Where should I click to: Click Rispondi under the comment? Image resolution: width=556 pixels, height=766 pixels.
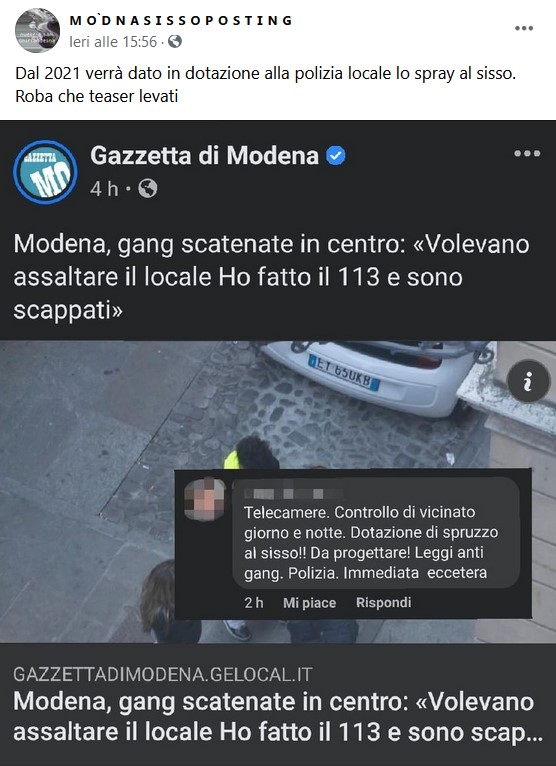pyautogui.click(x=384, y=602)
